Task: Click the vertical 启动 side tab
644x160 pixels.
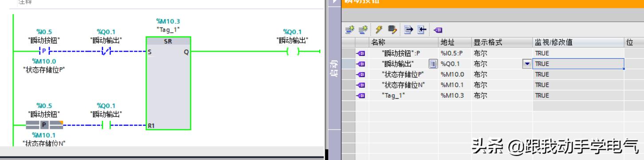Action: tap(334, 68)
